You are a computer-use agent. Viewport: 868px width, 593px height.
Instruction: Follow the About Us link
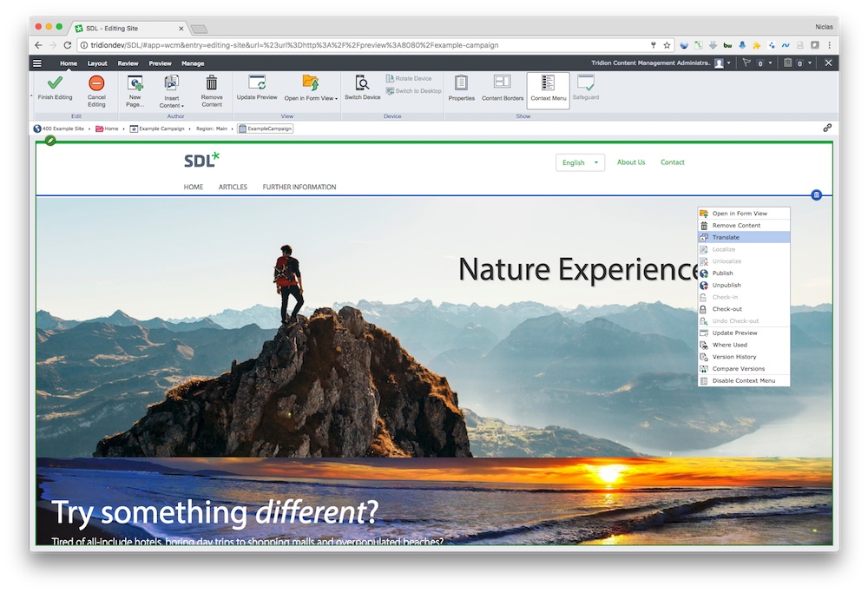pyautogui.click(x=631, y=162)
